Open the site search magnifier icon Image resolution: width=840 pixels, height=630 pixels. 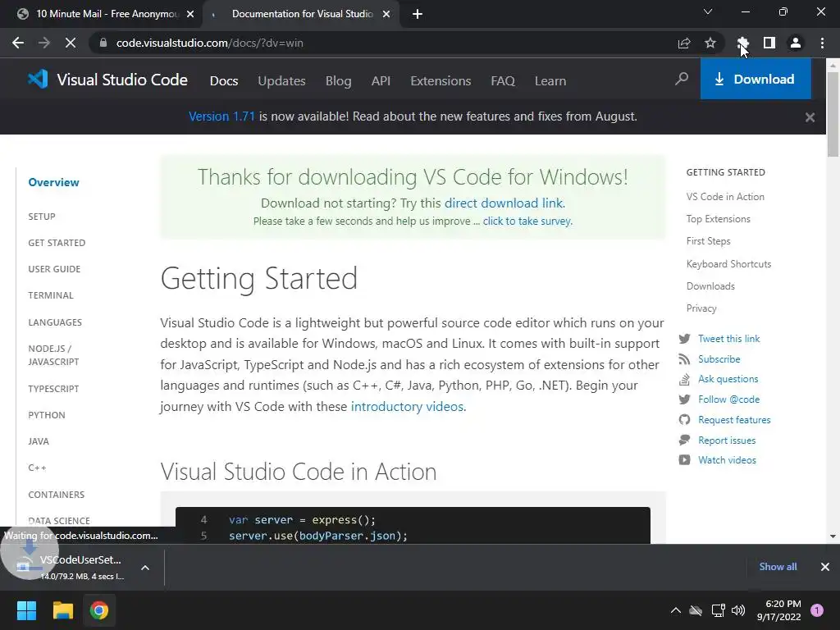[x=681, y=80]
